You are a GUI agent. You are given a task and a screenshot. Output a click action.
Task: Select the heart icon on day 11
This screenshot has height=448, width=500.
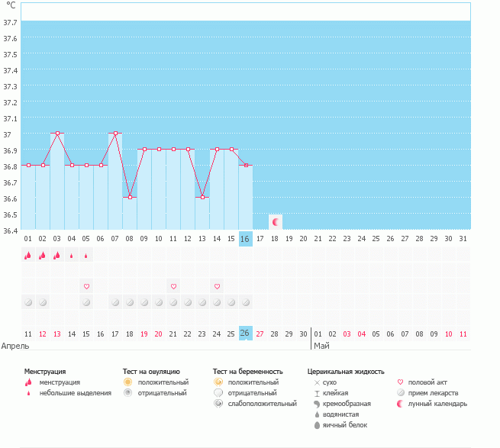(173, 286)
